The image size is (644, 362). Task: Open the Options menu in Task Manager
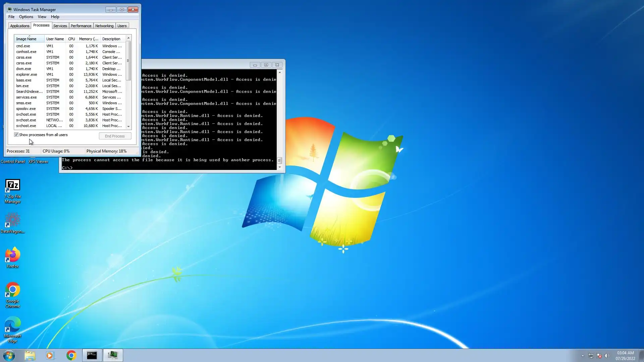26,17
